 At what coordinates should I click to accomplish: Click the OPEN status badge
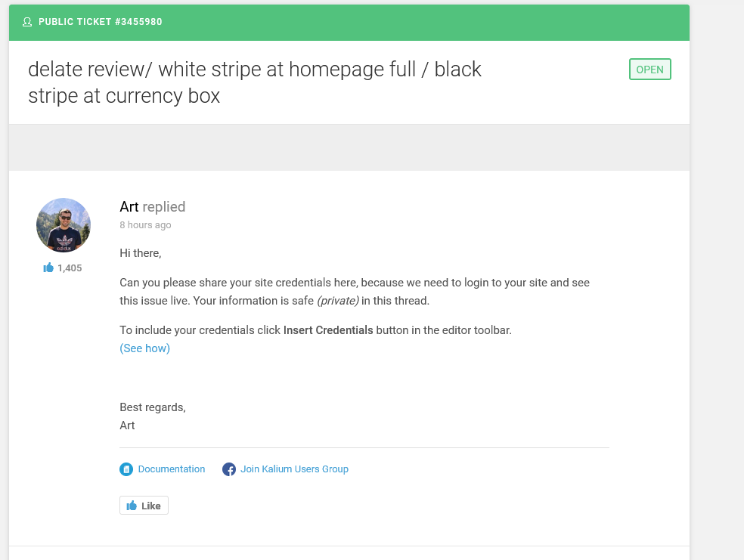649,70
